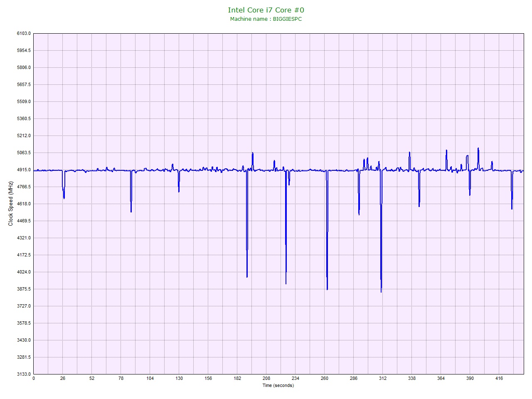
Task: Click the x-axis tick label 78
Action: (121, 378)
